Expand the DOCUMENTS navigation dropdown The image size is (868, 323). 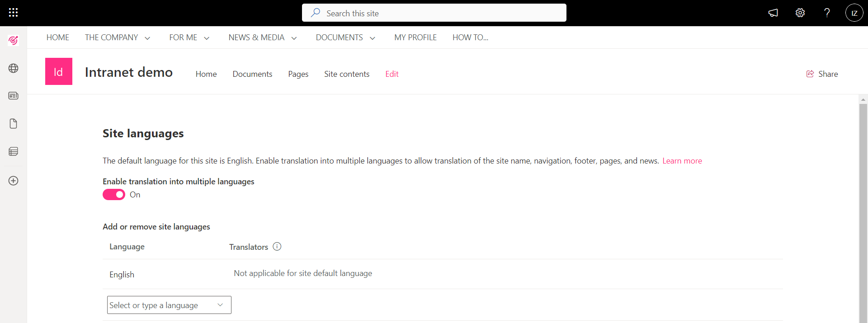pyautogui.click(x=373, y=38)
